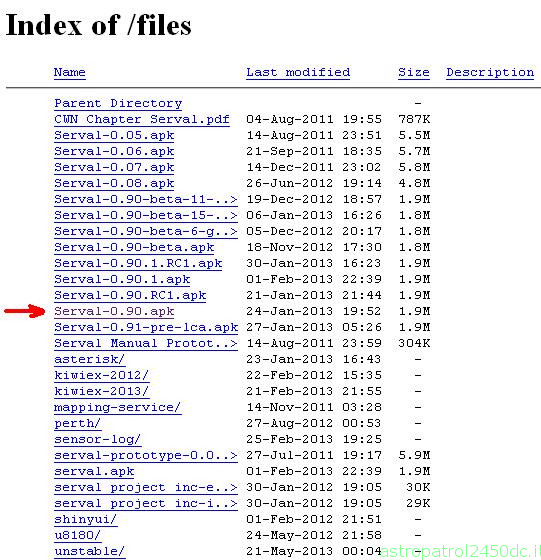Download Serval-0.90.1.RC1.apk
This screenshot has height=560, width=541.
click(138, 264)
